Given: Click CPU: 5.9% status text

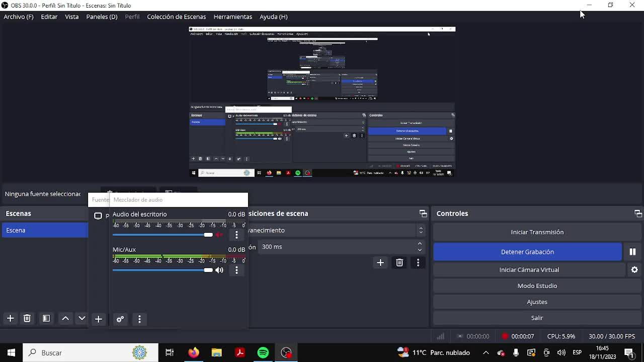Looking at the screenshot, I should pyautogui.click(x=561, y=336).
